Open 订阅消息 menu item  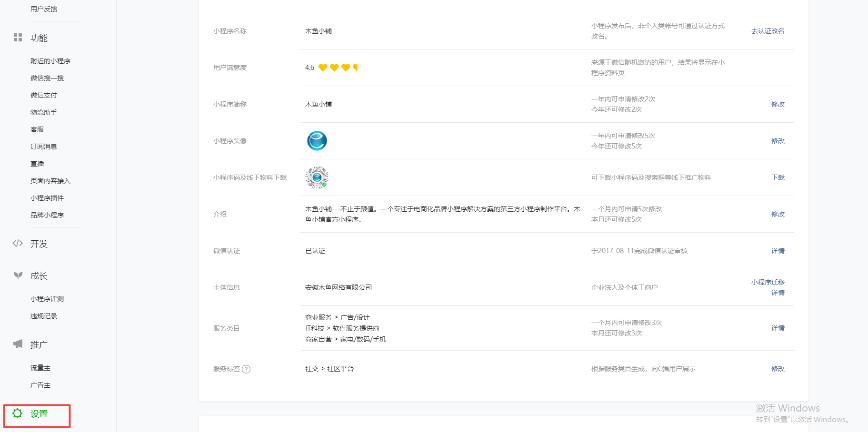click(x=44, y=147)
